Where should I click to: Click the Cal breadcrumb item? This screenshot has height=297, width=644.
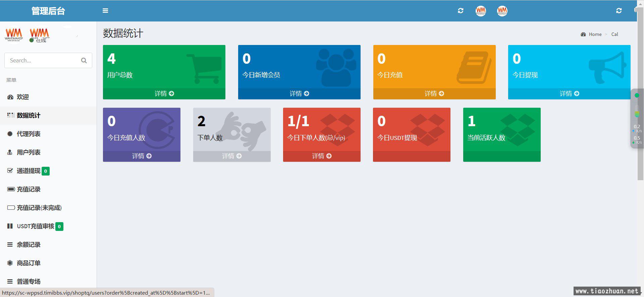[614, 34]
